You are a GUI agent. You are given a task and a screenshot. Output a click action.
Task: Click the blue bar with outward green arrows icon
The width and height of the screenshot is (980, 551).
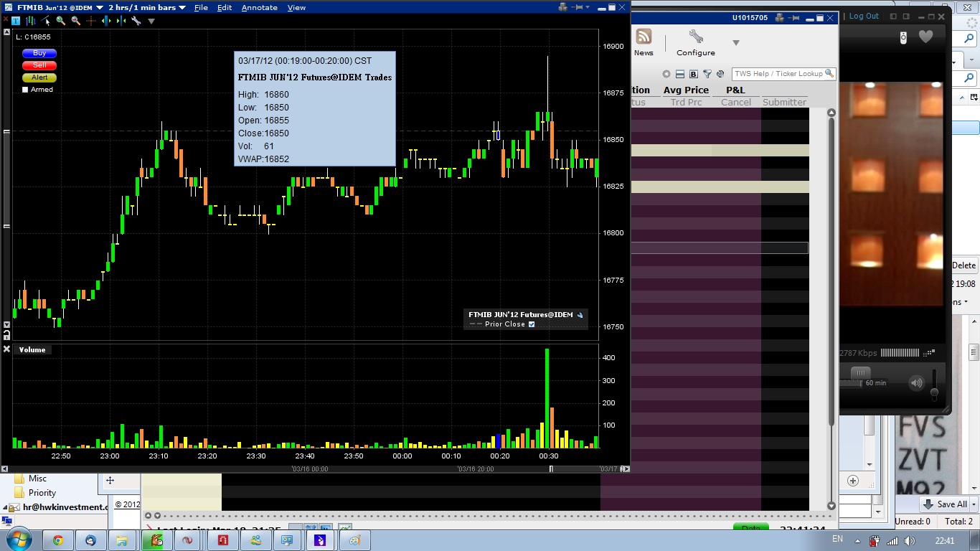pyautogui.click(x=106, y=21)
